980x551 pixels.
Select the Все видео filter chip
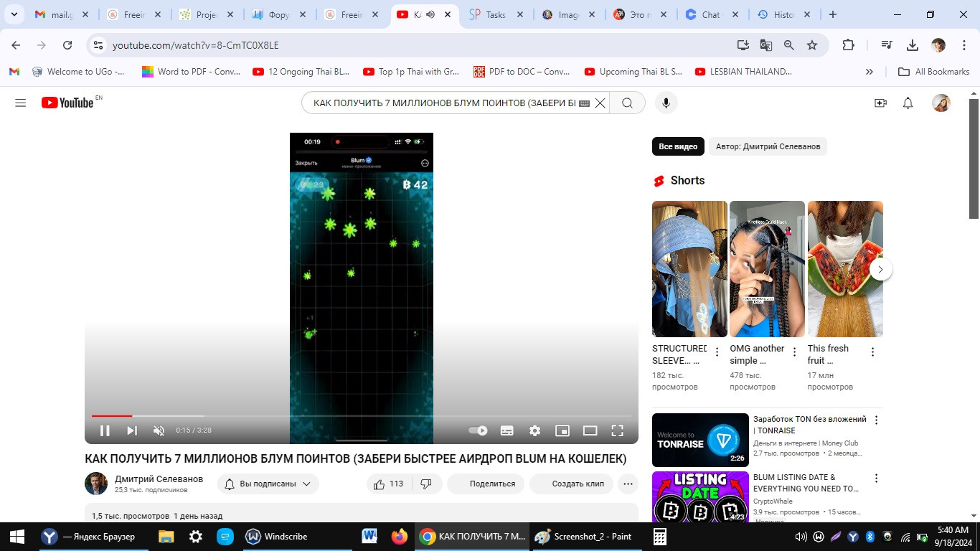[x=678, y=146]
